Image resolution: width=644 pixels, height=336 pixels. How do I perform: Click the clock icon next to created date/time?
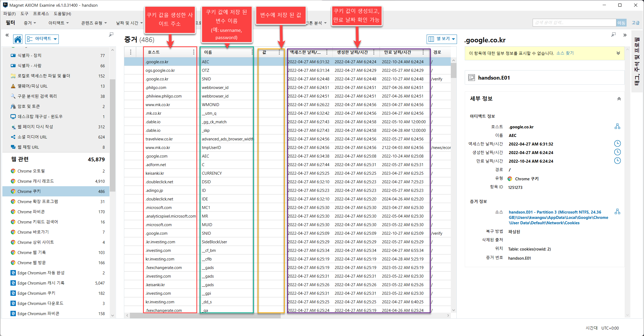(x=617, y=152)
